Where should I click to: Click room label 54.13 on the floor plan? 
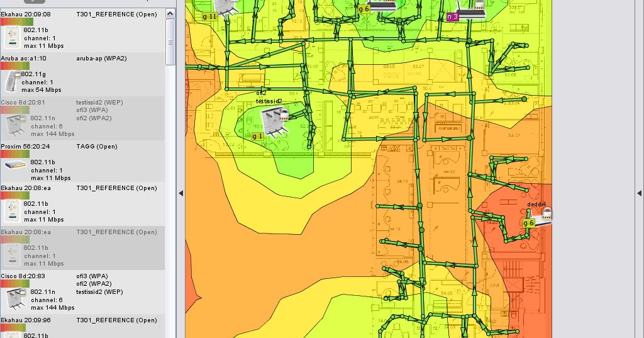pyautogui.click(x=402, y=181)
